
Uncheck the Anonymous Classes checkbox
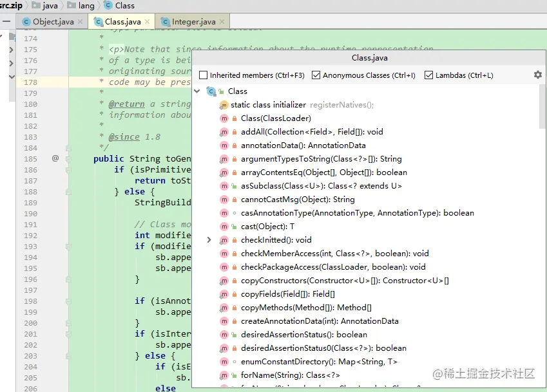(x=316, y=75)
